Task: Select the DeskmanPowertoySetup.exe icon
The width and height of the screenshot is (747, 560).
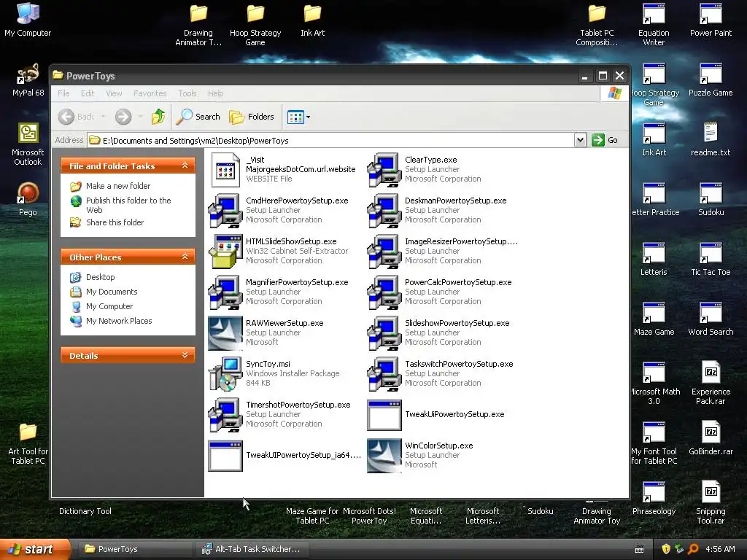Action: 384,211
